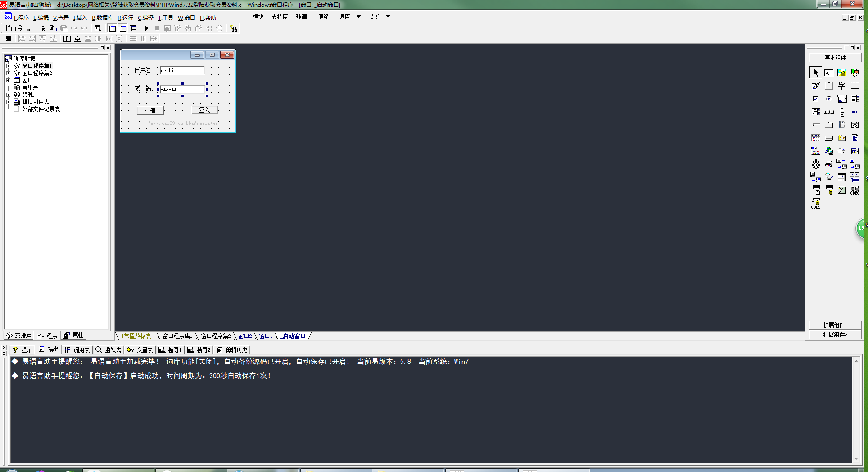Select the button component icon
The width and height of the screenshot is (868, 472).
coord(854,86)
